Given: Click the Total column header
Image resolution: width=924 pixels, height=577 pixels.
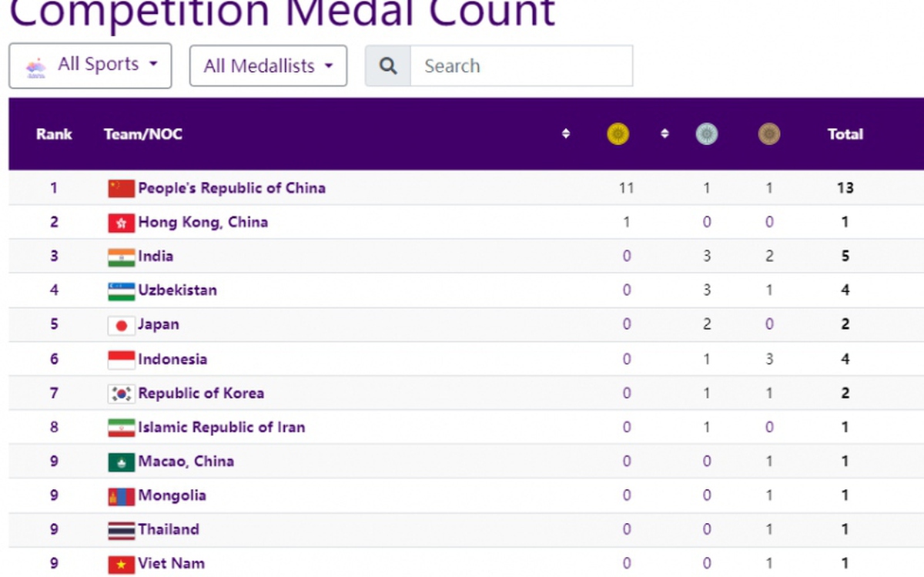Looking at the screenshot, I should click(845, 134).
